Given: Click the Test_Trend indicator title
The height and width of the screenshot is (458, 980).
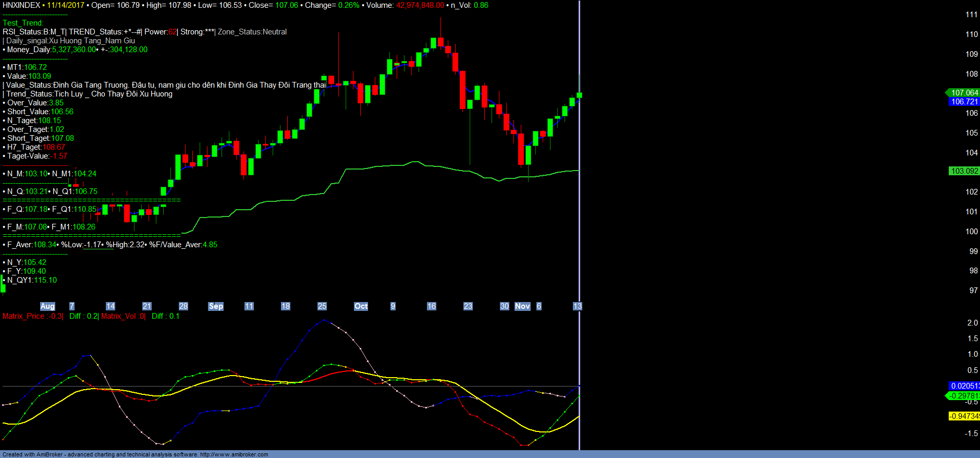Looking at the screenshot, I should (x=23, y=23).
